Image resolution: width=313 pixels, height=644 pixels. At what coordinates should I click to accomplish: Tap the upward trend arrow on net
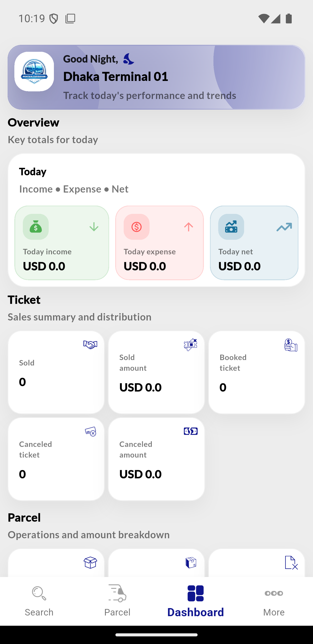coord(284,227)
